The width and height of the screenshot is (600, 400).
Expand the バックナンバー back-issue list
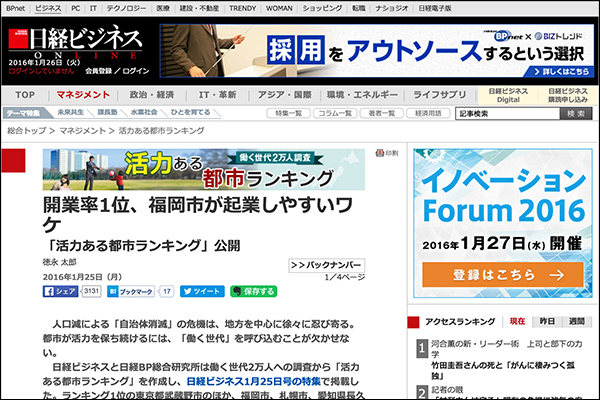coord(326,265)
